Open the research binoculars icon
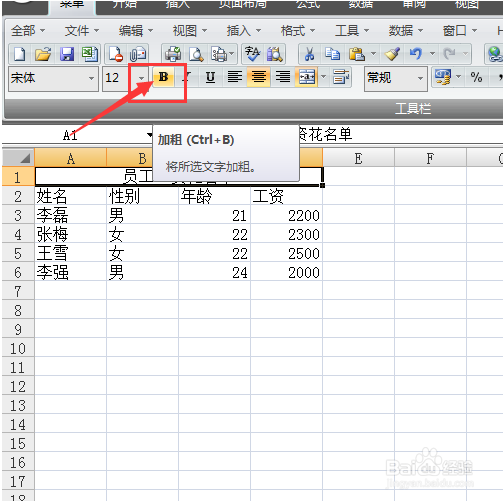Image resolution: width=504 pixels, height=502 pixels. coord(274,54)
